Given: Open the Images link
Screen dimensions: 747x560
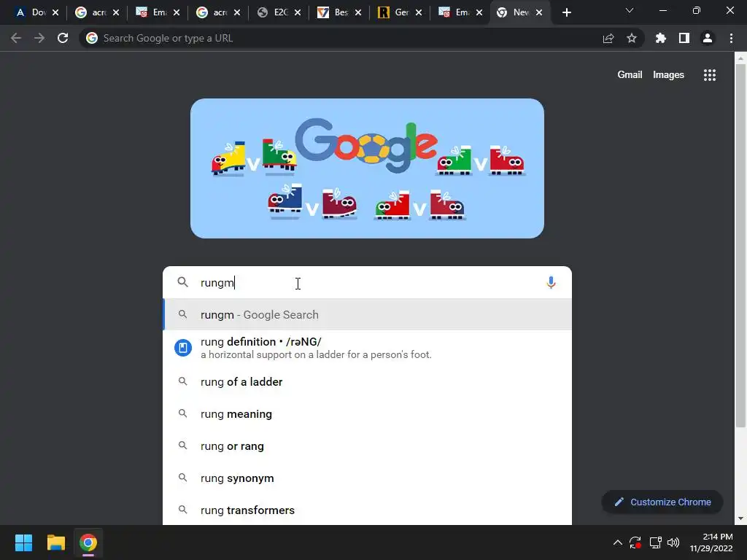Looking at the screenshot, I should click(x=668, y=75).
